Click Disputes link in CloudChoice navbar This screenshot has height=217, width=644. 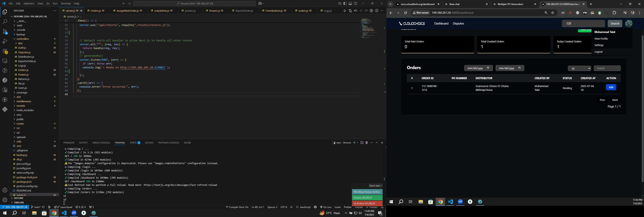click(458, 24)
